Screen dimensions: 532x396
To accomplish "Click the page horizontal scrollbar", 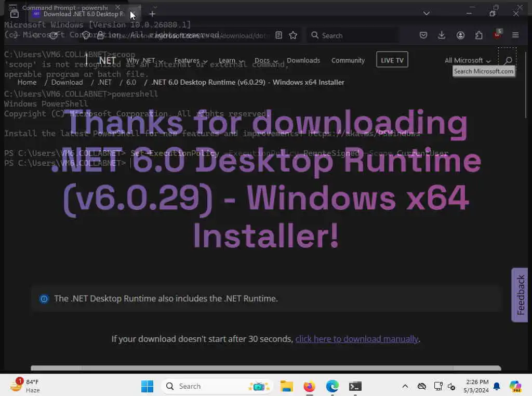I will 265,368.
